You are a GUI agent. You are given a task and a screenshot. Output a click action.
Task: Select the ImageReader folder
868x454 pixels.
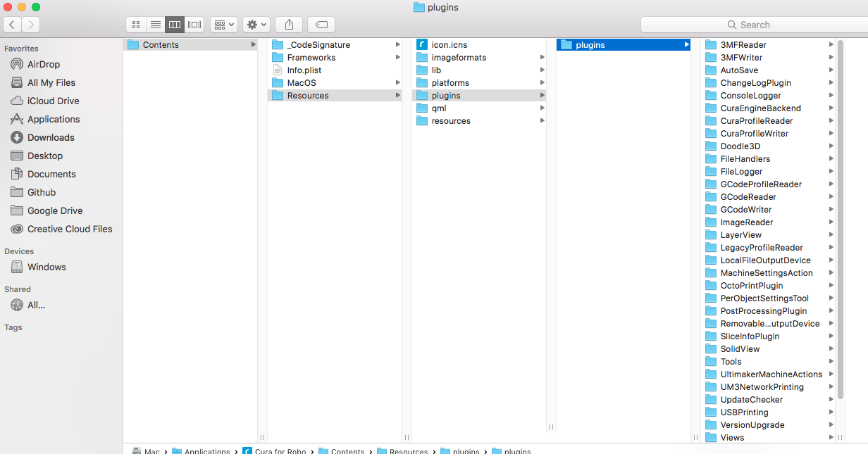(x=769, y=222)
